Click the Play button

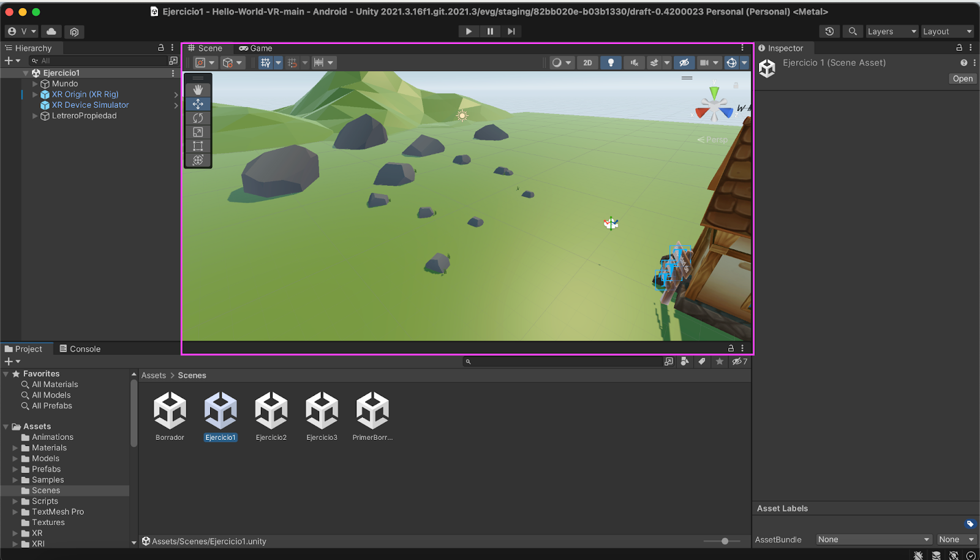coord(469,31)
